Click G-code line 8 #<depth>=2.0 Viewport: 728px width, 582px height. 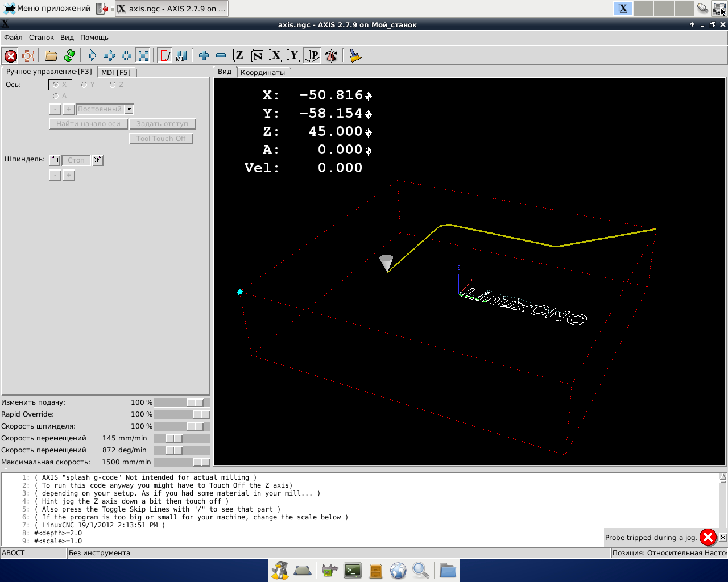coord(58,533)
